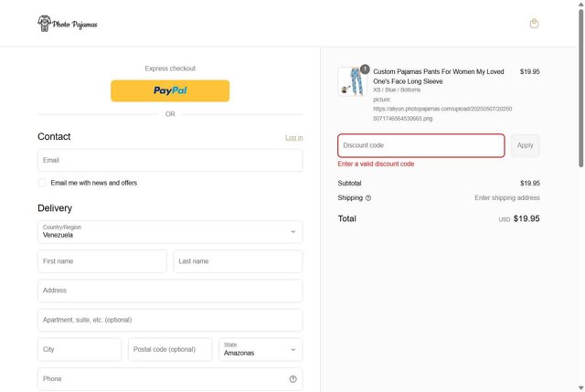Click the Express checkout label
This screenshot has height=392, width=585.
pos(170,69)
